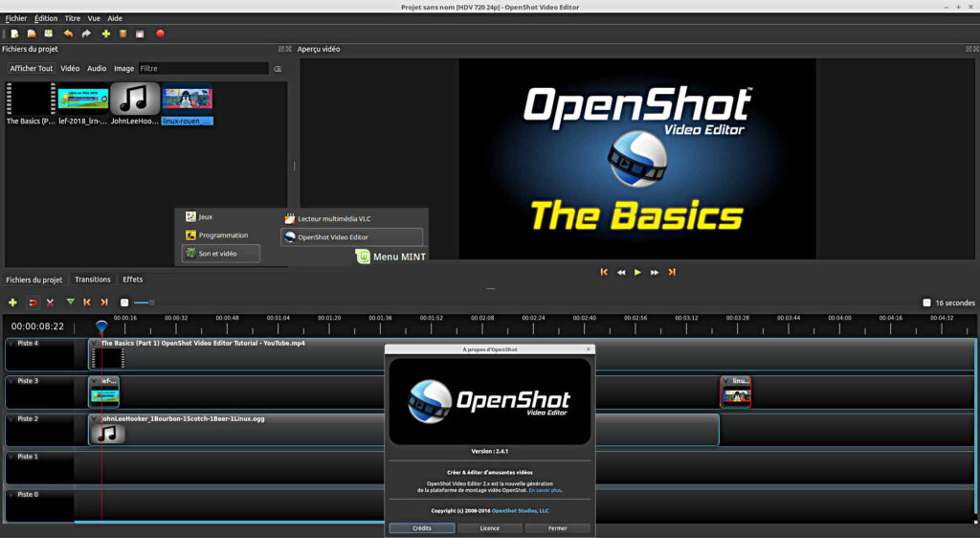This screenshot has width=980, height=538.
Task: Click the blue playhead marker on ruler
Action: [x=101, y=326]
